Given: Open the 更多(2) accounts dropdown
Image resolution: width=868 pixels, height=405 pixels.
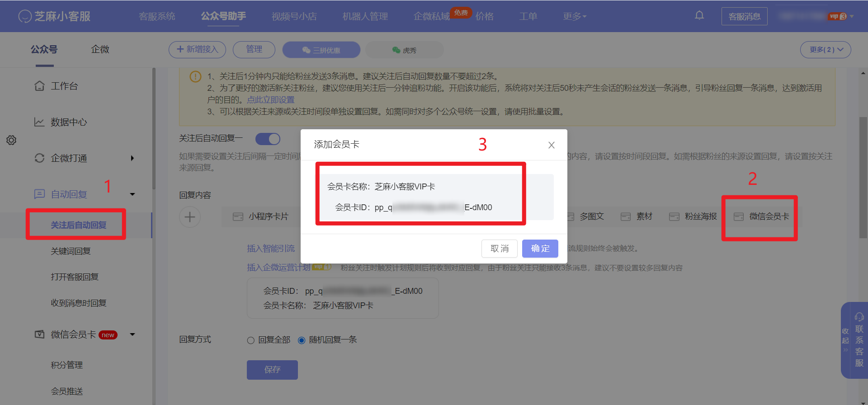Looking at the screenshot, I should pos(826,50).
